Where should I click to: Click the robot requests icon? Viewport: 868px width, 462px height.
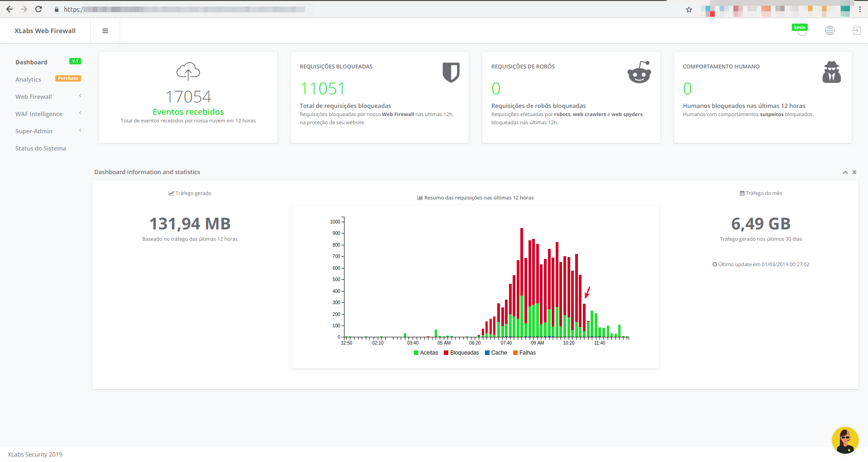tap(639, 72)
